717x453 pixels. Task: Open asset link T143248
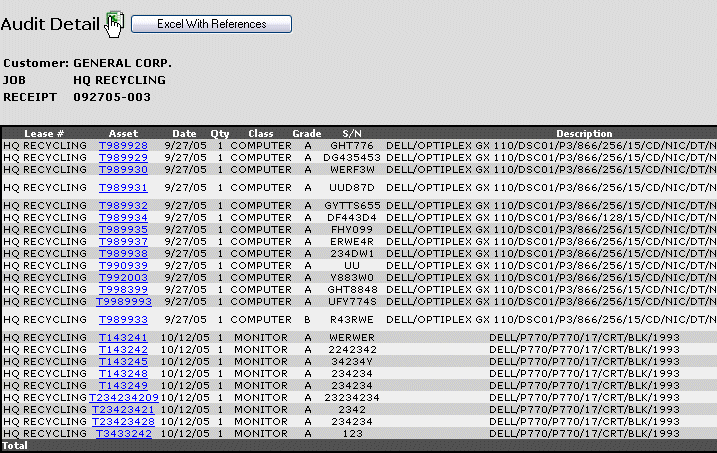pos(123,374)
